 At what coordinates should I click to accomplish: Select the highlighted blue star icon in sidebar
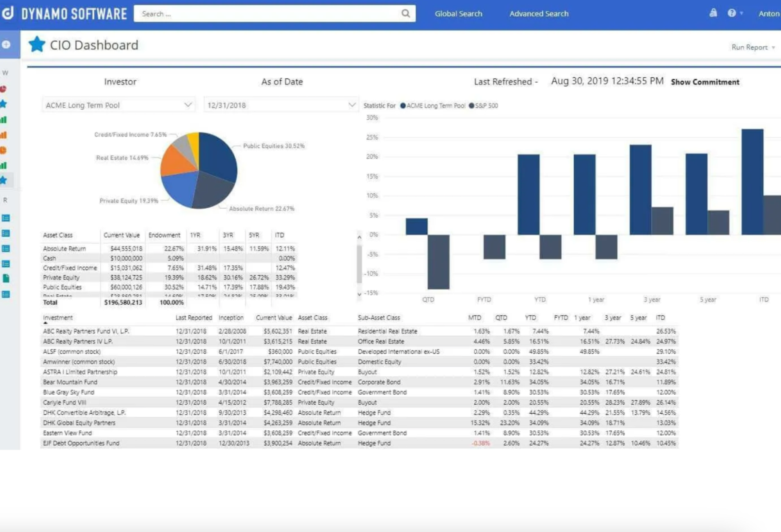(x=4, y=180)
